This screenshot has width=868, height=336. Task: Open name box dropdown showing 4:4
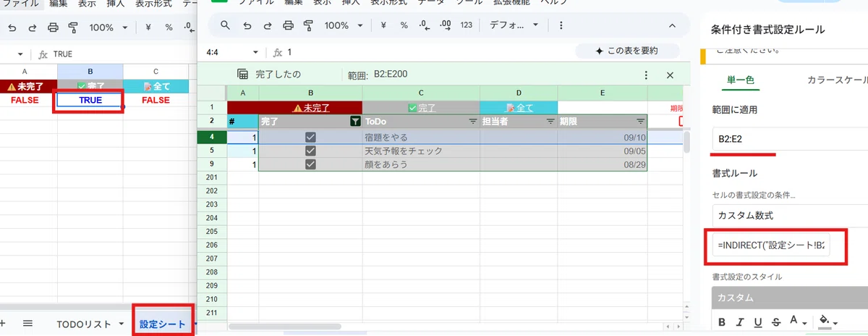255,52
